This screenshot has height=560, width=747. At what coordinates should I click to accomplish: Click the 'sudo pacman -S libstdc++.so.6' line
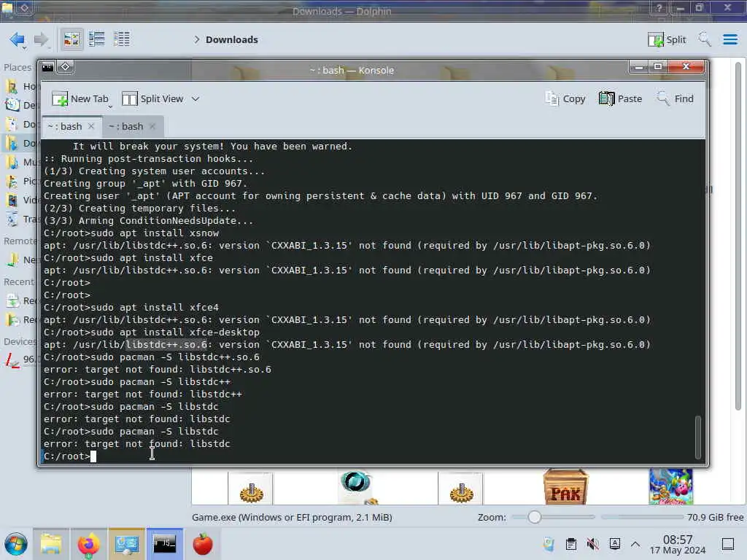(x=152, y=357)
